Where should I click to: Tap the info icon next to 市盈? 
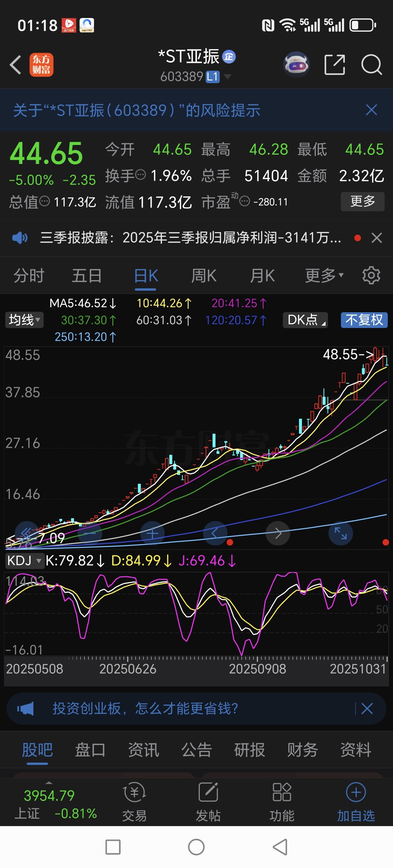coord(244,202)
